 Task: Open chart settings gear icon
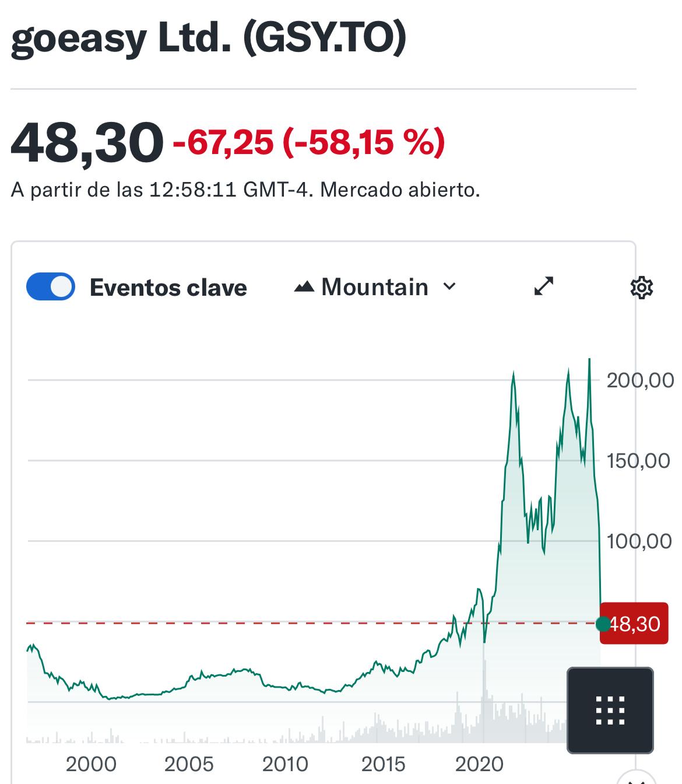point(642,288)
